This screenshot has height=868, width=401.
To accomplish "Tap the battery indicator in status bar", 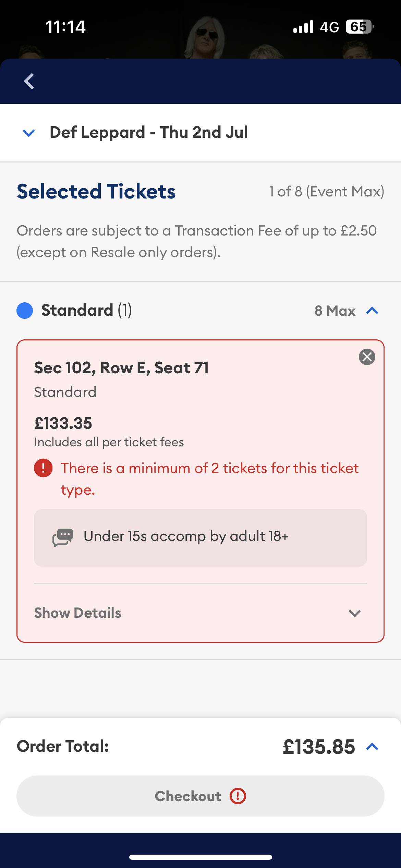I will point(360,27).
